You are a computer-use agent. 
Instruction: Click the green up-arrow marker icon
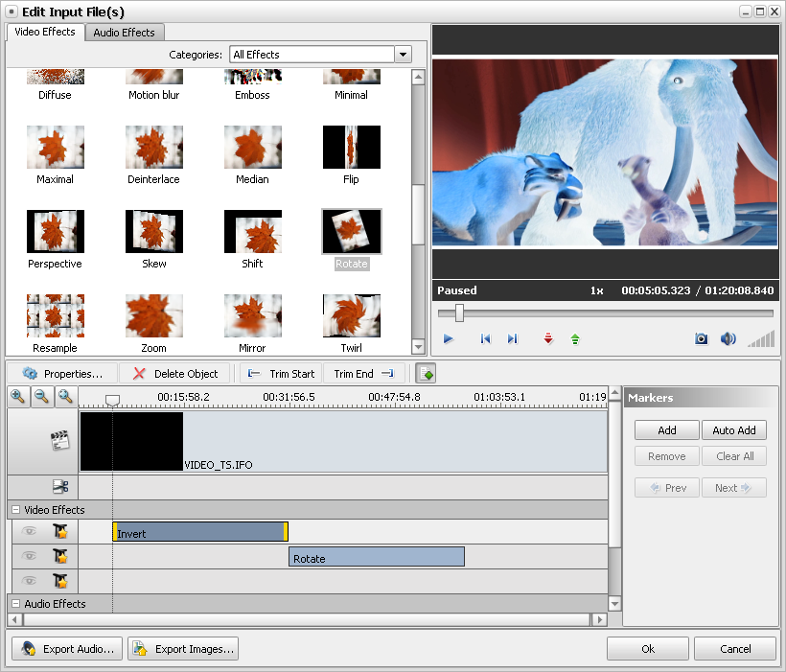[575, 339]
